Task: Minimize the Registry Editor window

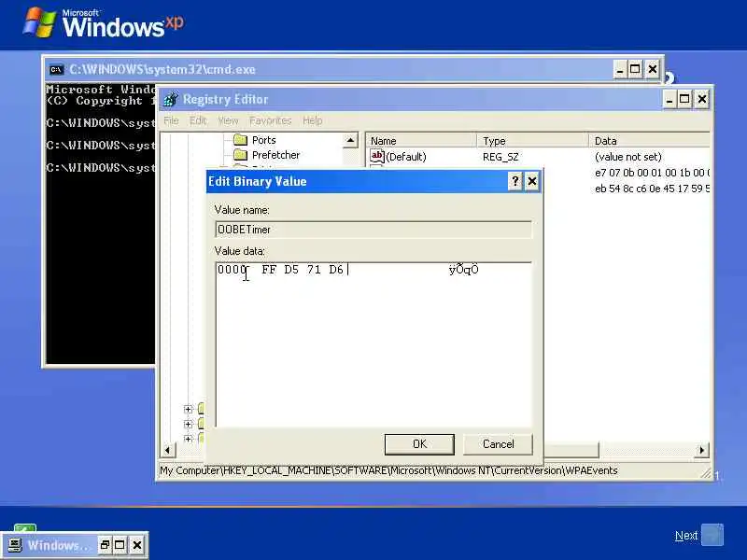Action: 669,100
